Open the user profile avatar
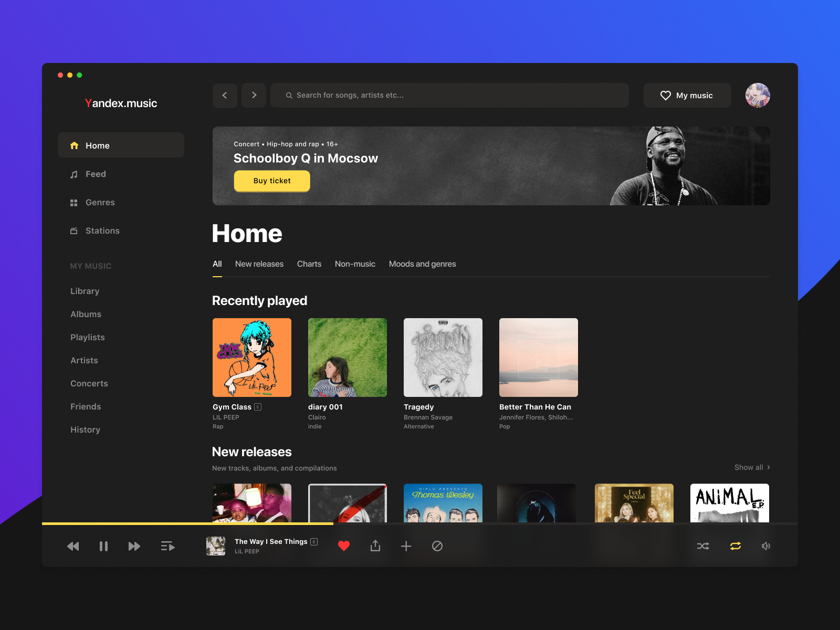 758,95
